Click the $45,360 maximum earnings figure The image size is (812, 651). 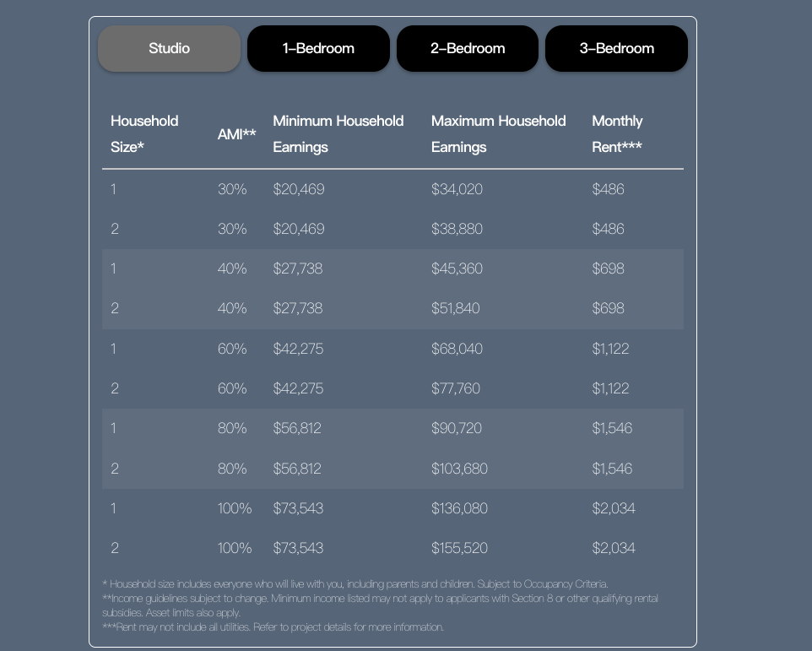(457, 269)
